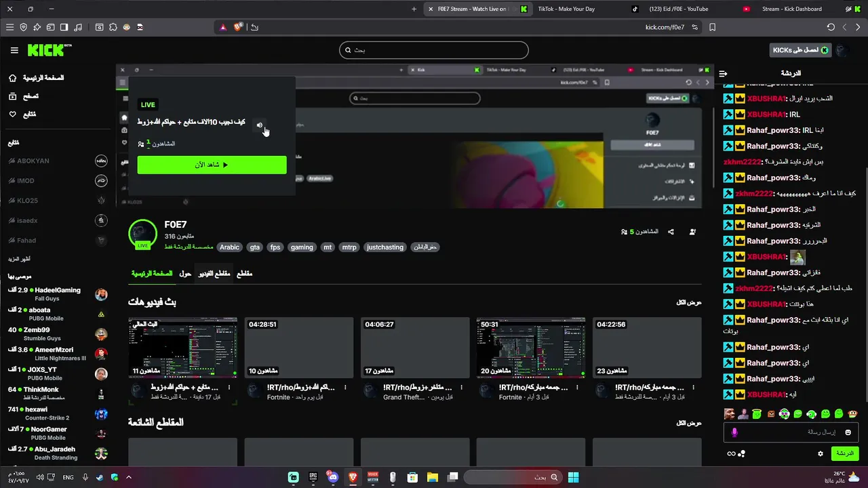Click the three bubbles icon below chat
The width and height of the screenshot is (868, 488).
point(742,453)
